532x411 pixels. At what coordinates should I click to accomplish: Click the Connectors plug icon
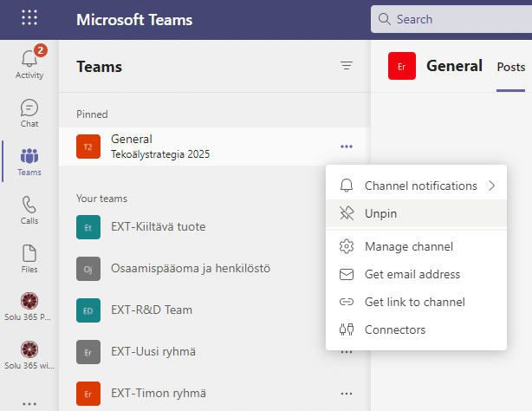347,329
